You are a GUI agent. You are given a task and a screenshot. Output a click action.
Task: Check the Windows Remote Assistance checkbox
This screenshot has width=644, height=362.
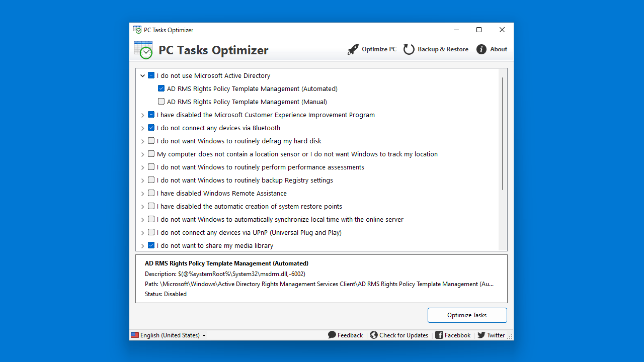tap(151, 193)
